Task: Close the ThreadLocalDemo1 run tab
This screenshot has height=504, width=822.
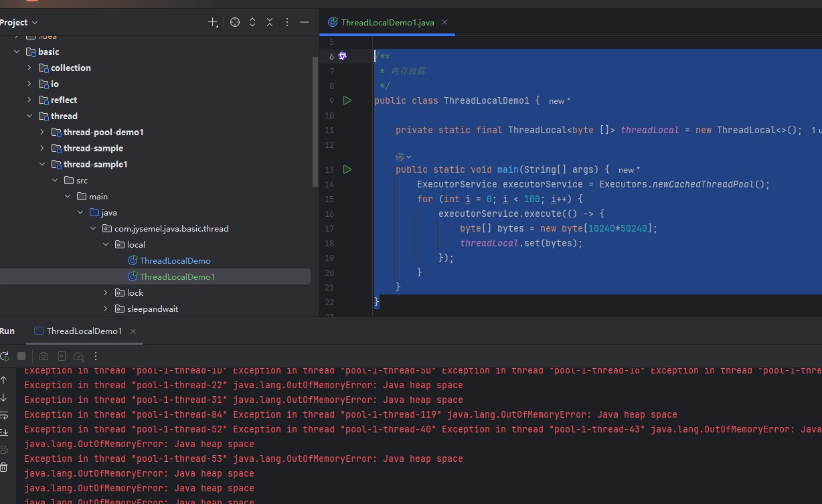Action: [x=133, y=331]
